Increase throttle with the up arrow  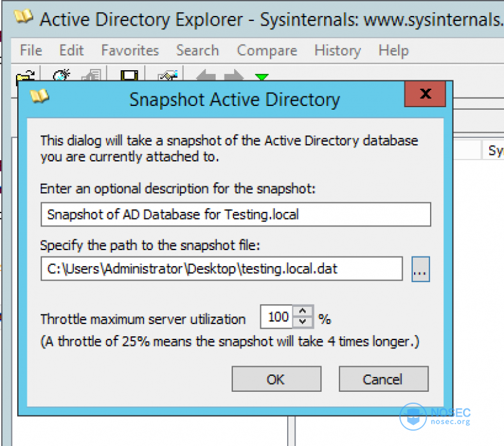pos(302,311)
